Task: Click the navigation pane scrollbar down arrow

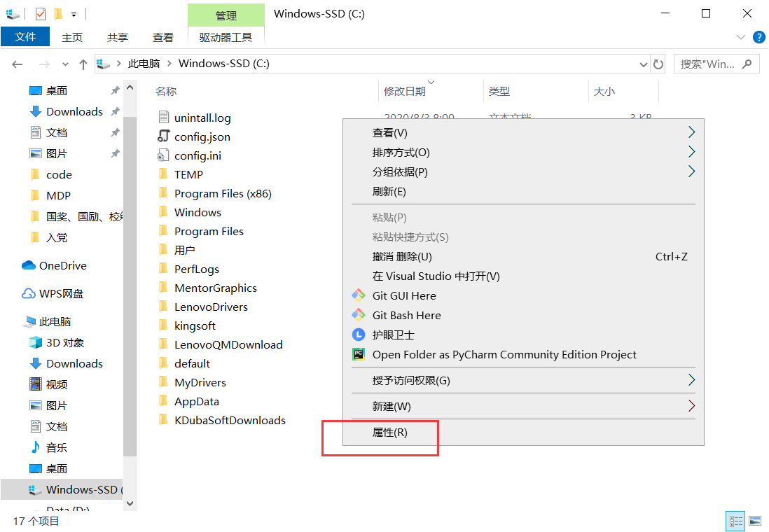Action: click(x=130, y=503)
